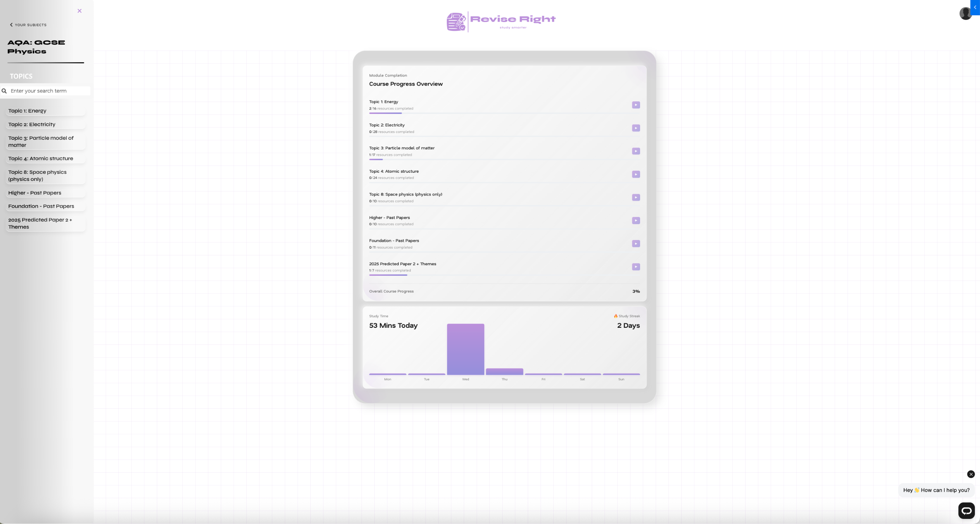Click play icon for Space physics row

(x=636, y=197)
